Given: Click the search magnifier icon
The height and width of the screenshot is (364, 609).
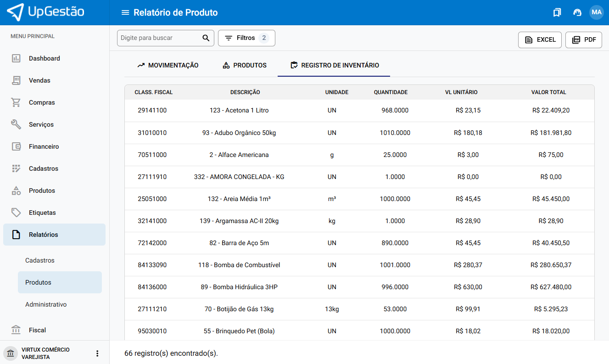Looking at the screenshot, I should pyautogui.click(x=206, y=38).
